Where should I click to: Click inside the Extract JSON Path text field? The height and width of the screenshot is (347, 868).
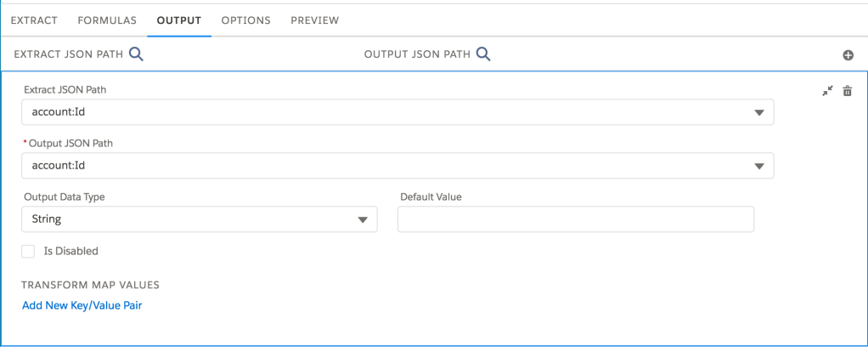click(x=382, y=112)
